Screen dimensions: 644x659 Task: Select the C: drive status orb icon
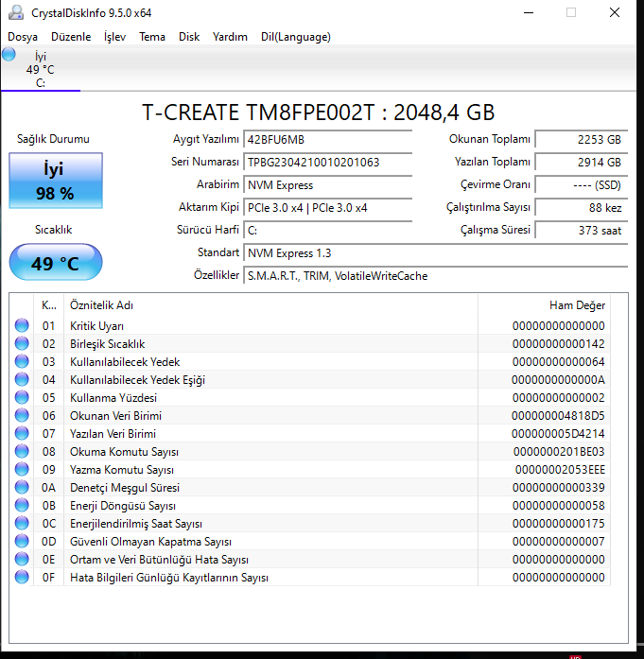tap(9, 54)
